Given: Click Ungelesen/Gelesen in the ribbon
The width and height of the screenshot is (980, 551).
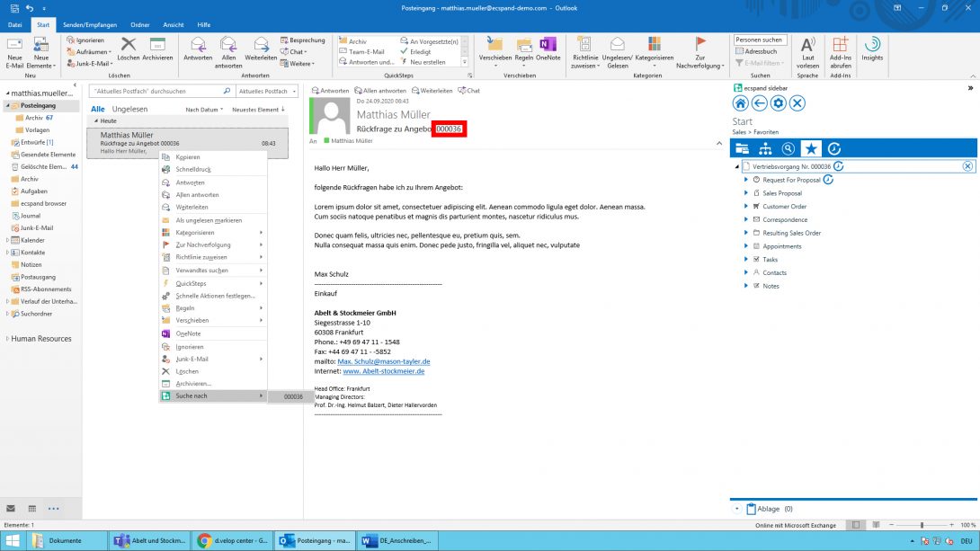Looking at the screenshot, I should (618, 52).
